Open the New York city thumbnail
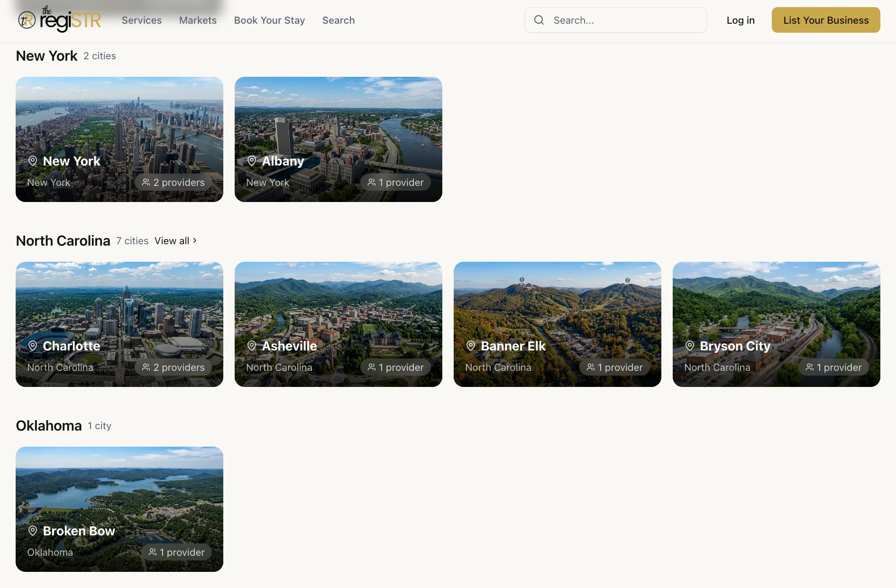The width and height of the screenshot is (896, 588). pyautogui.click(x=119, y=139)
